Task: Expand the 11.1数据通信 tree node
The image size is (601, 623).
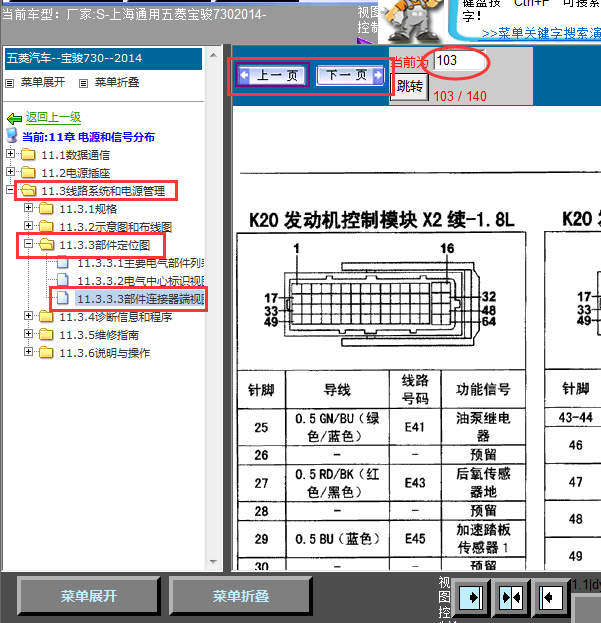Action: pyautogui.click(x=10, y=153)
